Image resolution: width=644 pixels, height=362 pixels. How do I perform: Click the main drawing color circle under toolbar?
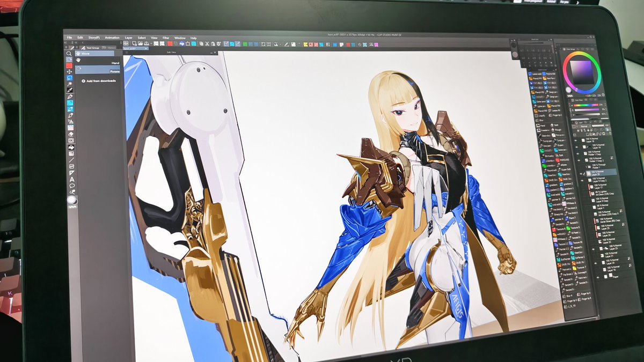pos(71,199)
